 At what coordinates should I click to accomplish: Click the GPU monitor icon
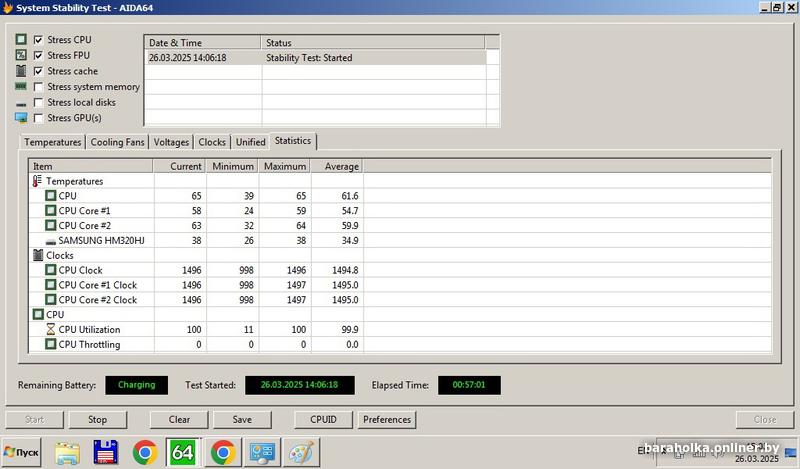pos(21,118)
